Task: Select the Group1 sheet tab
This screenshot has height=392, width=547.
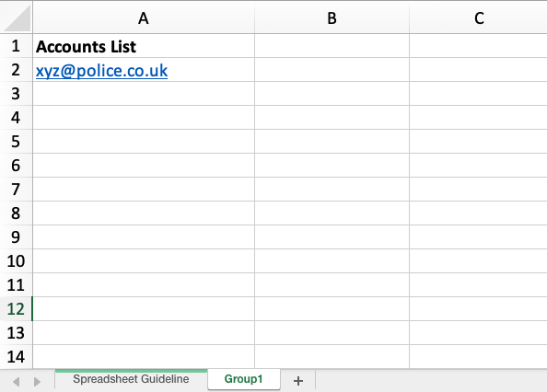Action: (x=243, y=379)
